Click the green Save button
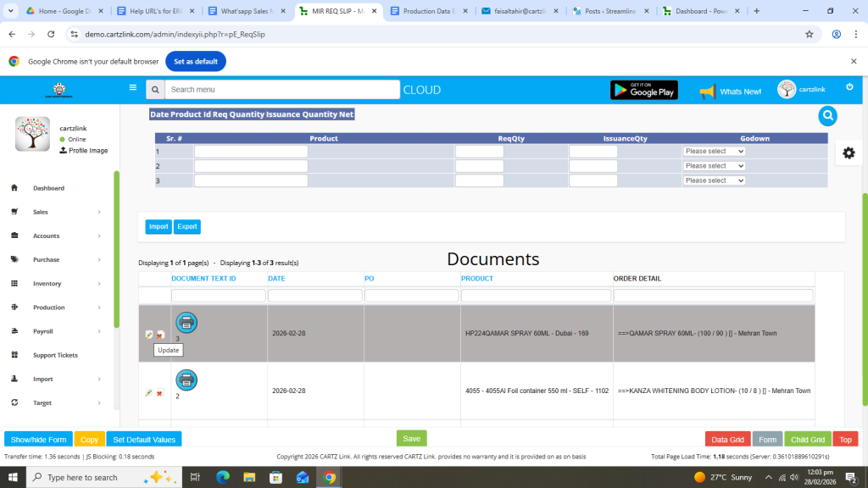Viewport: 868px width, 488px height. click(x=411, y=438)
